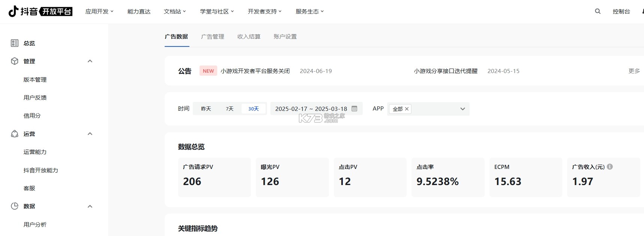Open announcement 小游戏开发者平台服务关闭
The height and width of the screenshot is (236, 644).
255,71
